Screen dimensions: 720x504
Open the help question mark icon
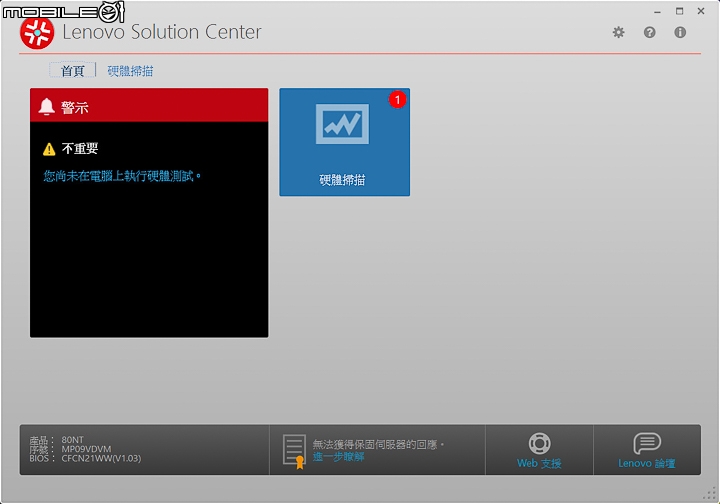point(649,32)
